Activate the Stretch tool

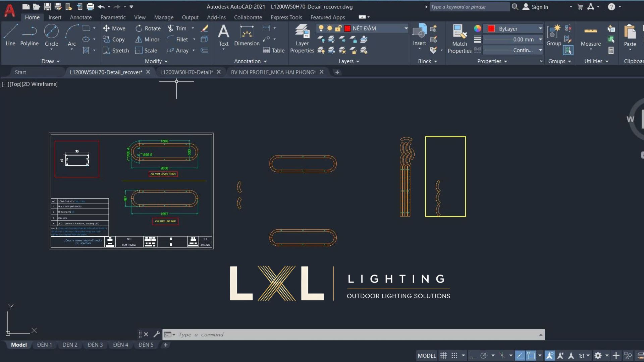click(x=116, y=51)
